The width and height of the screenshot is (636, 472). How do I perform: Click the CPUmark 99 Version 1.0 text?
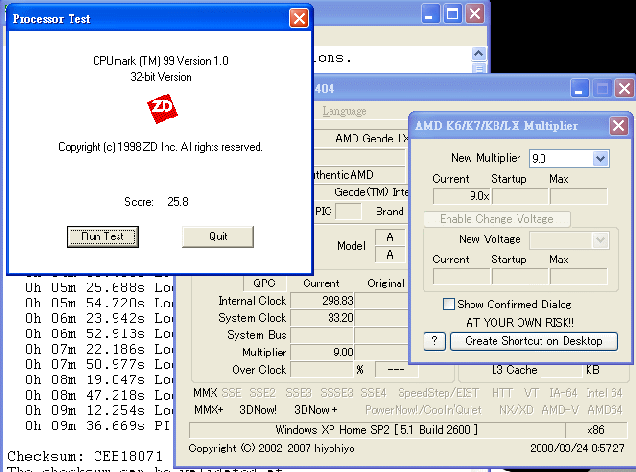[x=161, y=61]
